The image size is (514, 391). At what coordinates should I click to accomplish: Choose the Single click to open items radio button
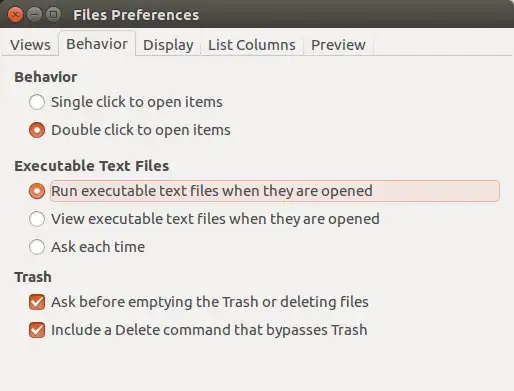coord(37,102)
